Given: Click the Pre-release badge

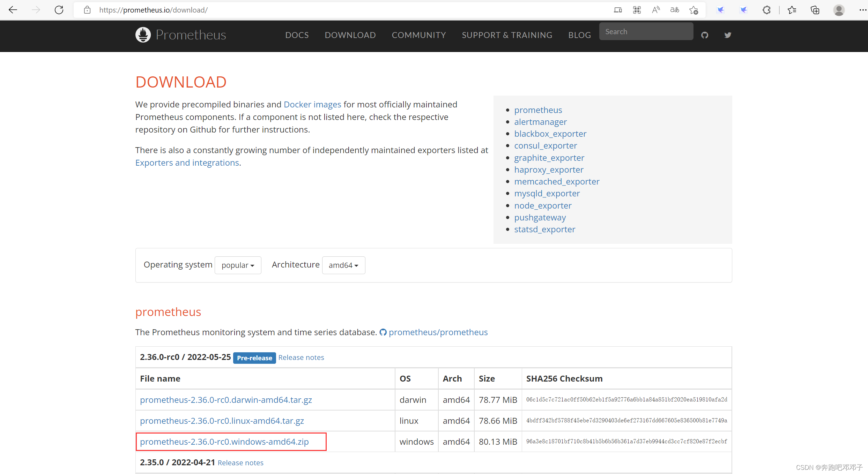Looking at the screenshot, I should (x=254, y=358).
